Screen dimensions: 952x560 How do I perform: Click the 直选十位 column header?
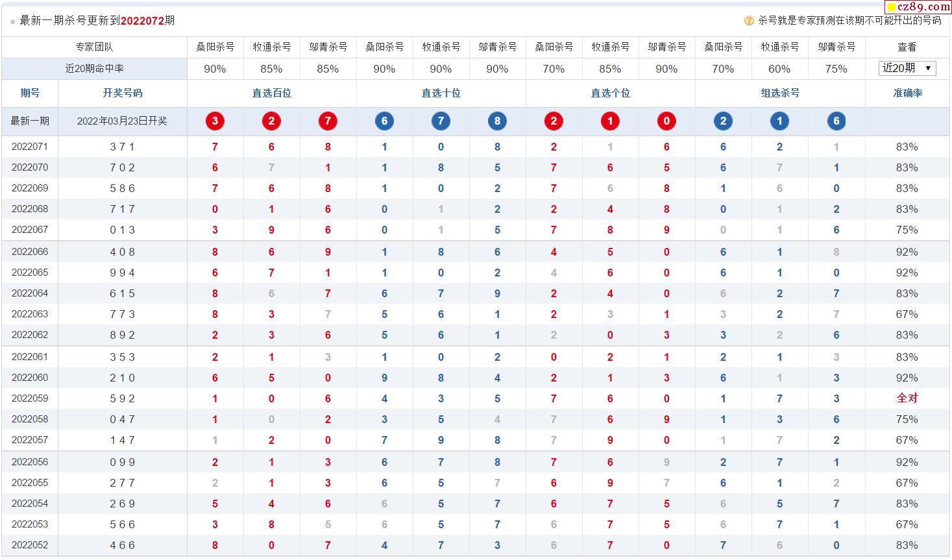point(441,93)
